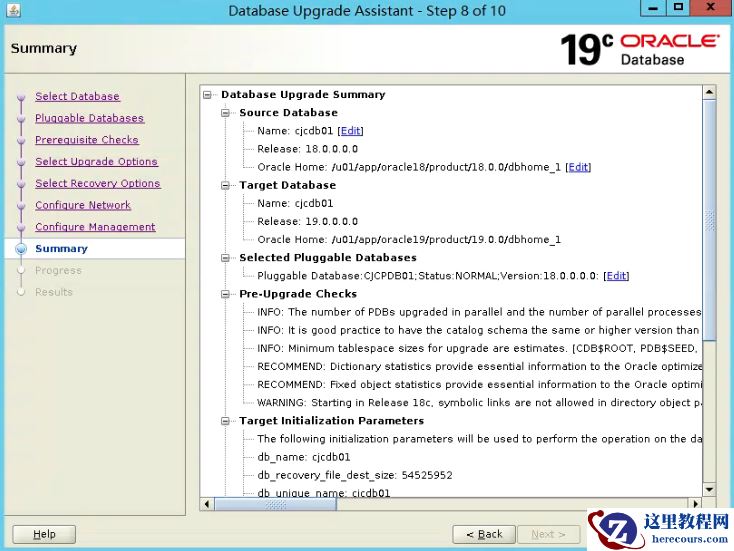This screenshot has width=734, height=551.
Task: Collapse the Target Initialization Parameters section
Action: point(226,421)
